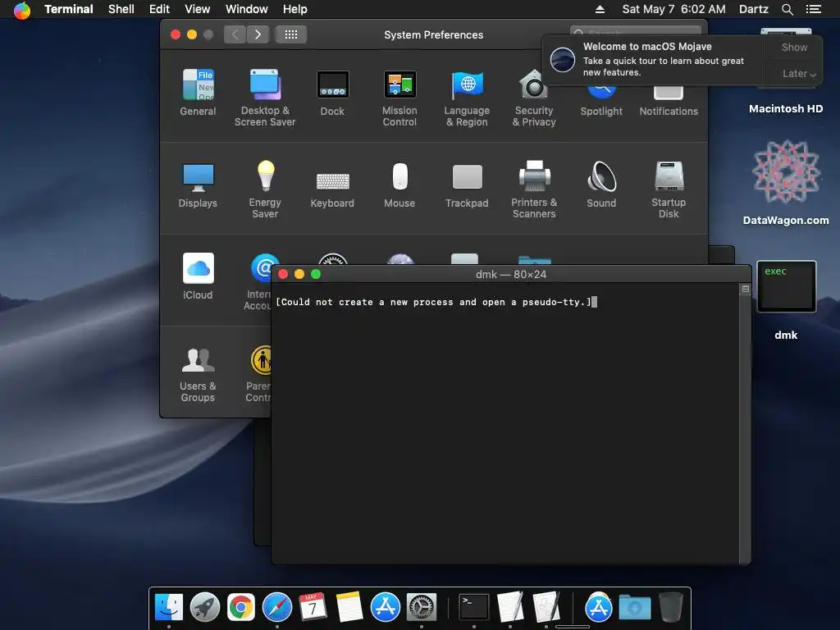Open the iCloud preferences pane
Viewport: 840px width, 630px height.
pos(198,276)
